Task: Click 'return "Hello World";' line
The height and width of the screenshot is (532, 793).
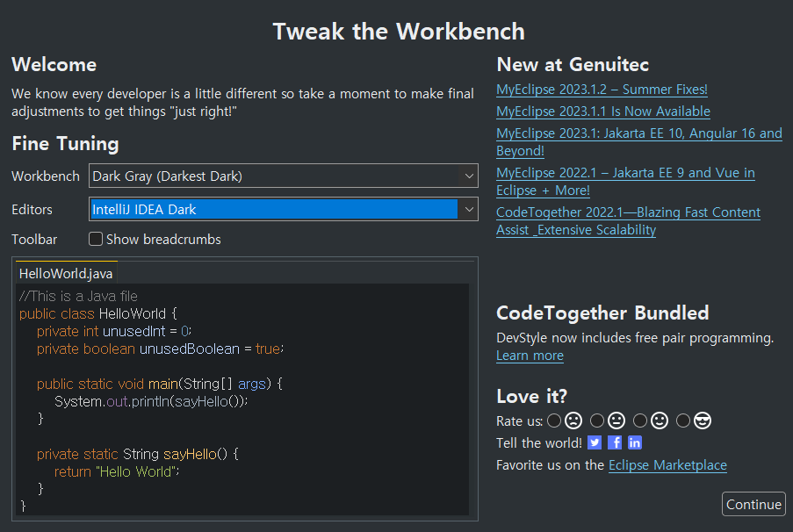Action: (117, 471)
